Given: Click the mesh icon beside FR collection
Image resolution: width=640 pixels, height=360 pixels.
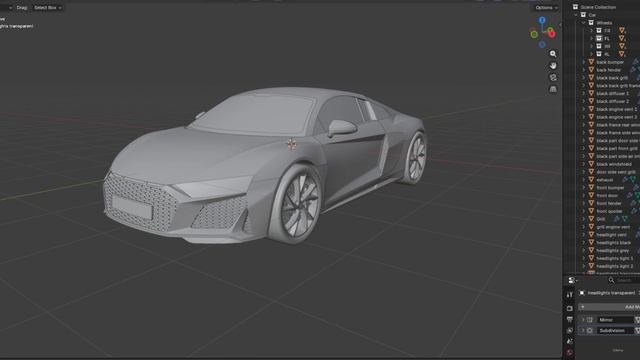Looking at the screenshot, I should pos(622,31).
